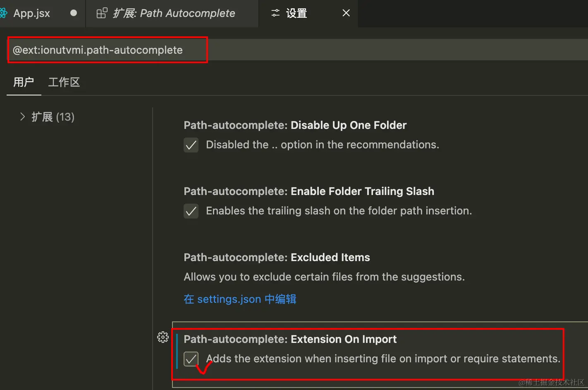Open the gear menu for Extension On Import
This screenshot has height=390, width=588.
[163, 337]
